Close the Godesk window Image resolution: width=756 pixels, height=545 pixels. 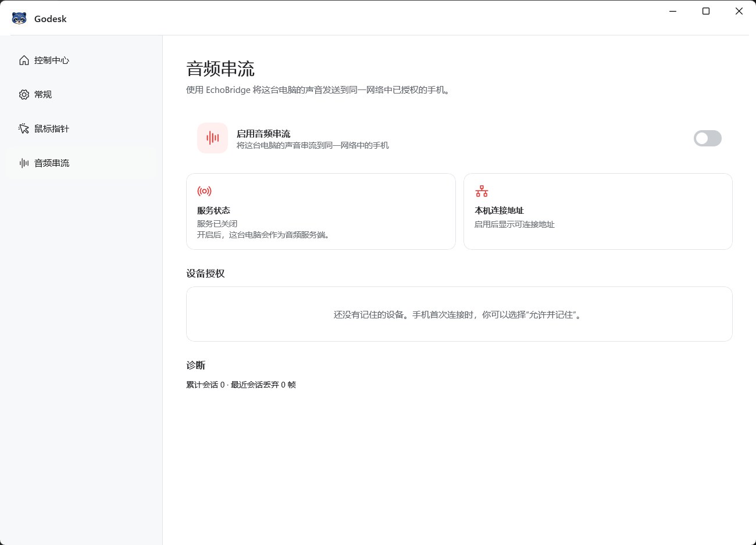click(x=739, y=11)
